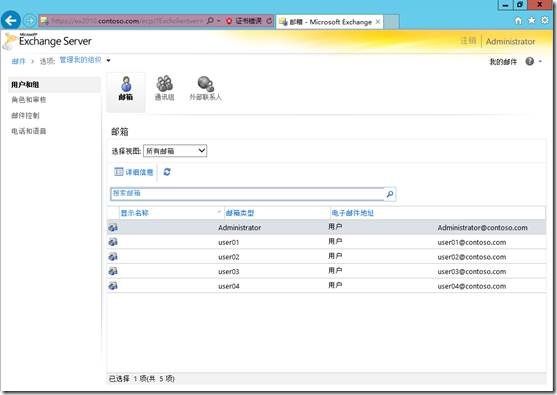Click the refresh list icon beside 详细信息
Viewport: 557px width, 395px height.
(x=167, y=172)
